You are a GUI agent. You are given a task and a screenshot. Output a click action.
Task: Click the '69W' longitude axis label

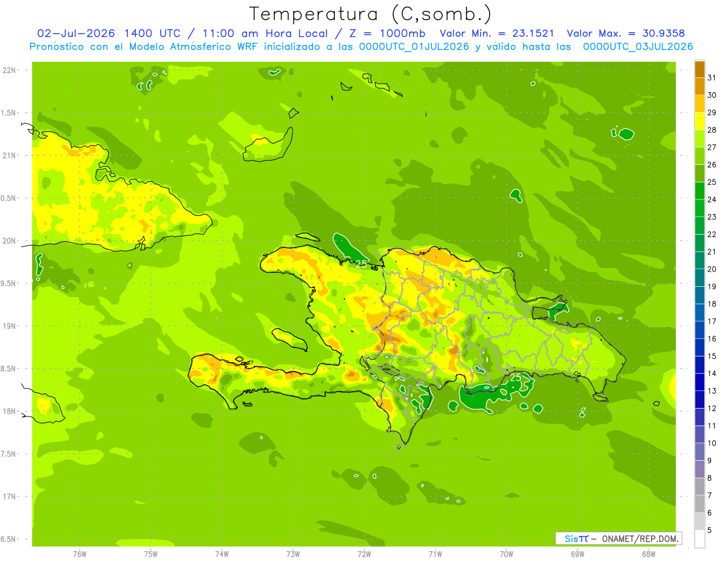pyautogui.click(x=578, y=554)
